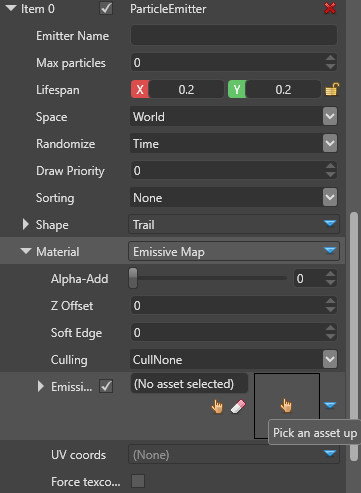Increase Alpha-Add value with up stepper arrow

coord(330,274)
